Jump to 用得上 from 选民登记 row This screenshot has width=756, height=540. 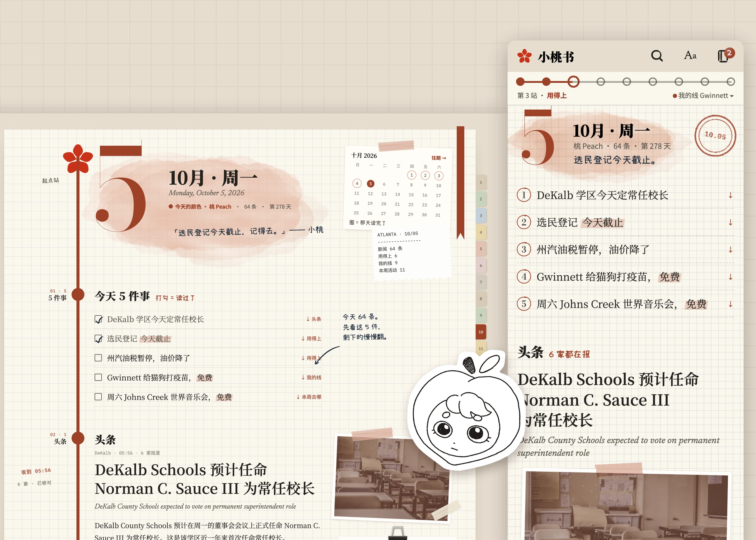click(x=311, y=339)
